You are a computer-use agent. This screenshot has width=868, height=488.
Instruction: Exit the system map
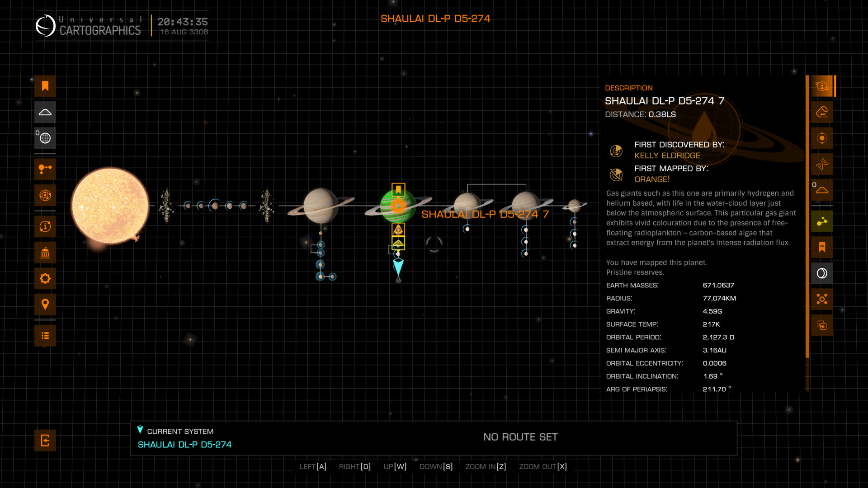(x=45, y=441)
